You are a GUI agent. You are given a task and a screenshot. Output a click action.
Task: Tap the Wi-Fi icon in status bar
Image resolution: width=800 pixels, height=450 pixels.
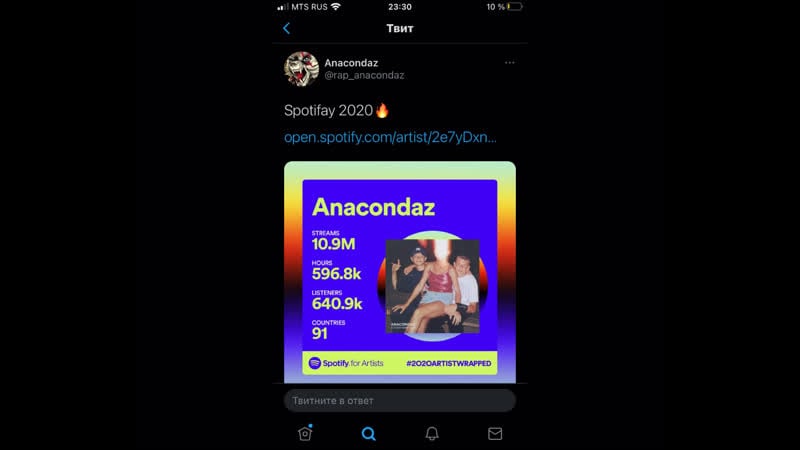[336, 7]
